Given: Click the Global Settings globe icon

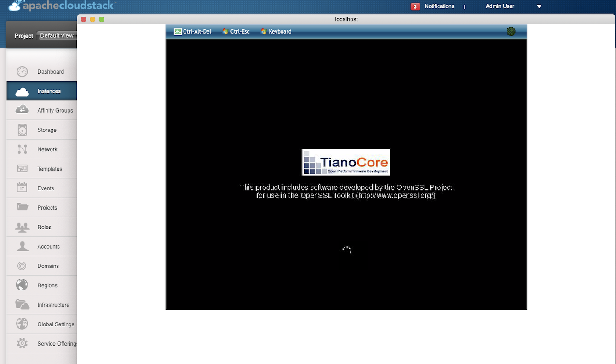Looking at the screenshot, I should (x=22, y=324).
